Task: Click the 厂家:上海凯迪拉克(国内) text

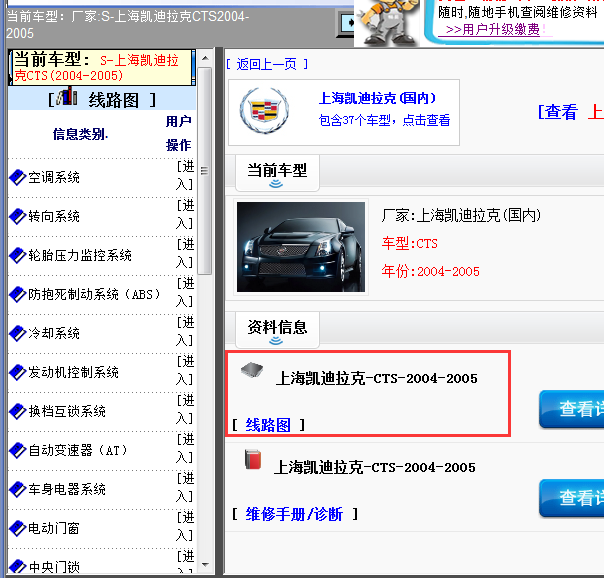Action: (461, 215)
